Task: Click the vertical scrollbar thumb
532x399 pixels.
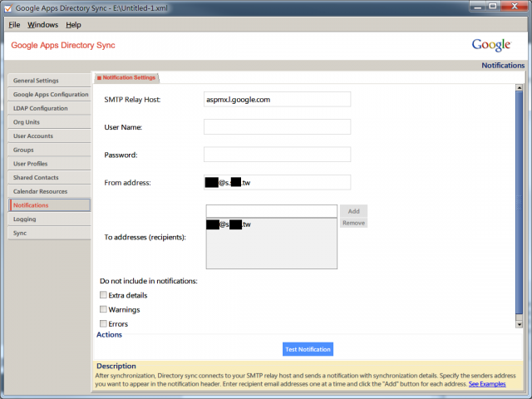Action: pos(519,203)
